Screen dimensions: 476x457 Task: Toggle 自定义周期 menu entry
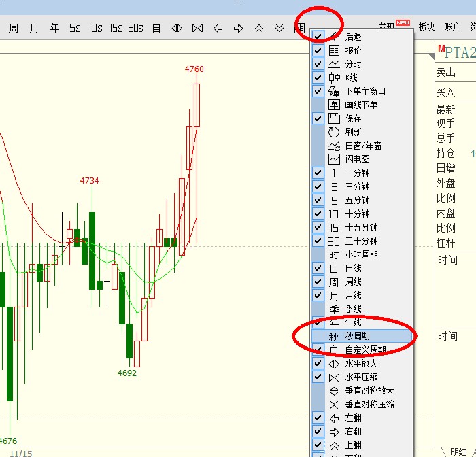click(x=362, y=350)
